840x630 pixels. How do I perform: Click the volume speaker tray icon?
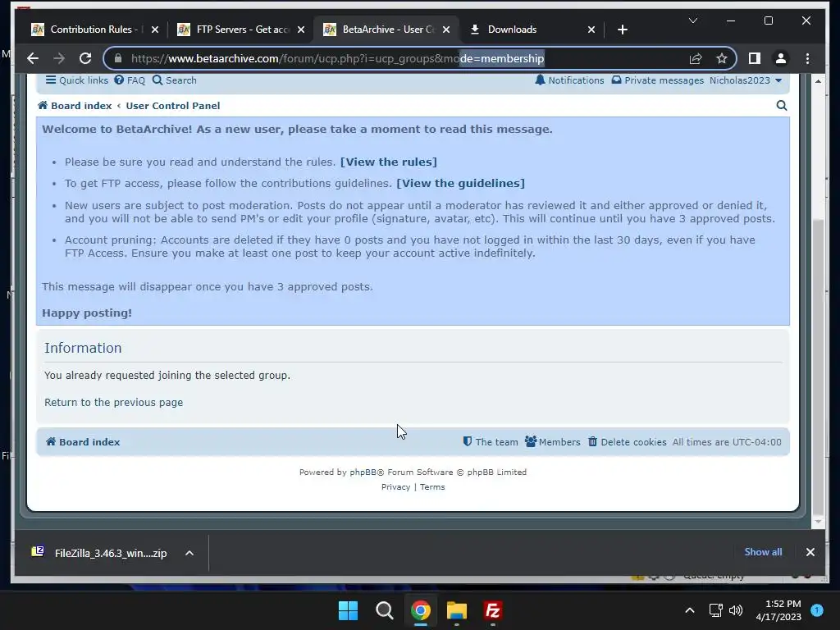[x=736, y=610]
